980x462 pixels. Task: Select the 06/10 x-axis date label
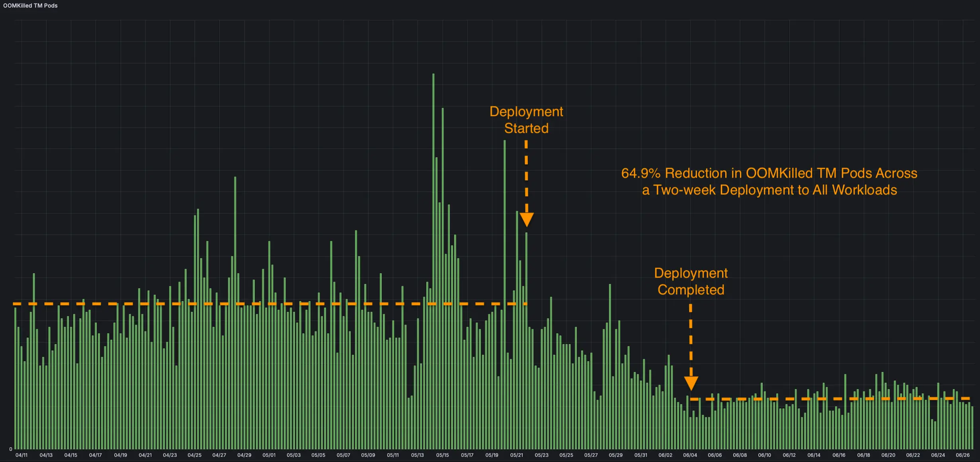tap(765, 455)
